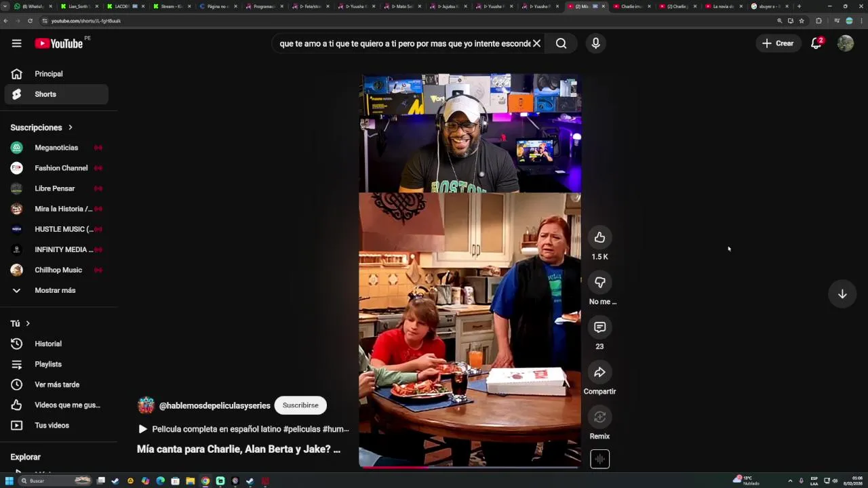The height and width of the screenshot is (488, 868).
Task: Open the comments of the Short
Action: [599, 327]
